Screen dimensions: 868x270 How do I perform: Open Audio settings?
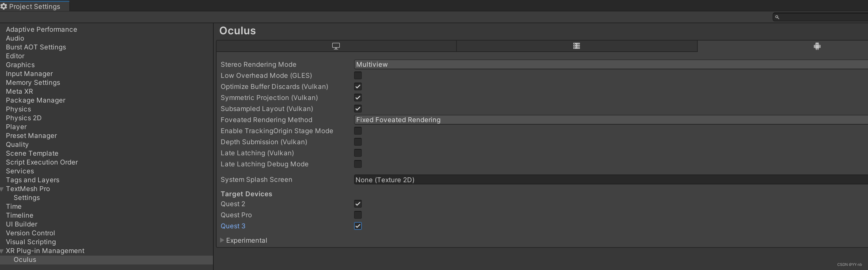coord(15,38)
